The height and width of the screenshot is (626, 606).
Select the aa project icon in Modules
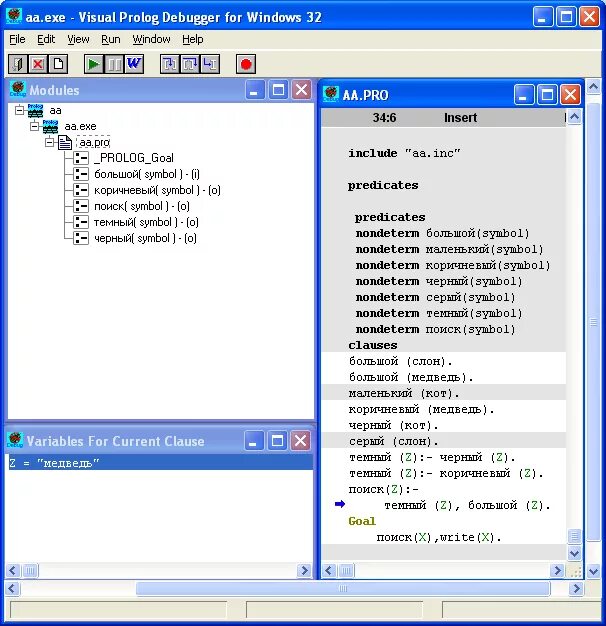point(35,111)
